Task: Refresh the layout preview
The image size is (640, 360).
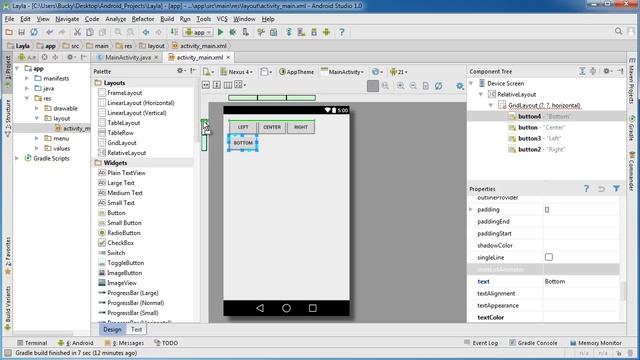Action: (438, 85)
